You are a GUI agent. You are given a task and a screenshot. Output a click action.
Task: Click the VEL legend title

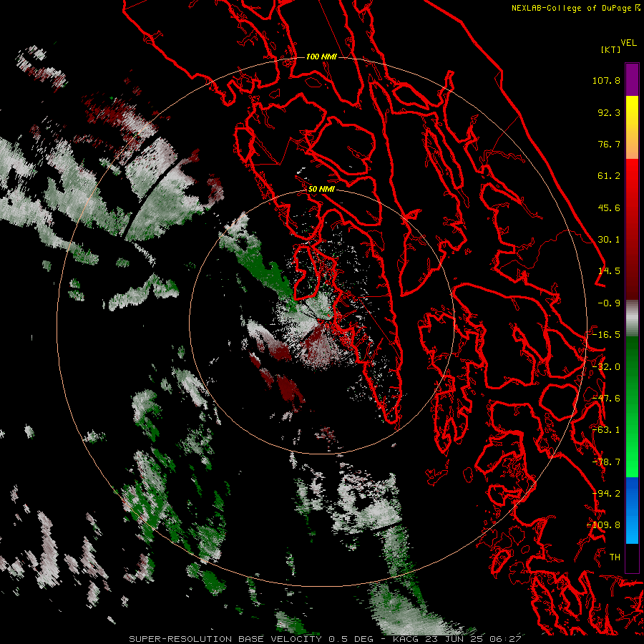[628, 43]
